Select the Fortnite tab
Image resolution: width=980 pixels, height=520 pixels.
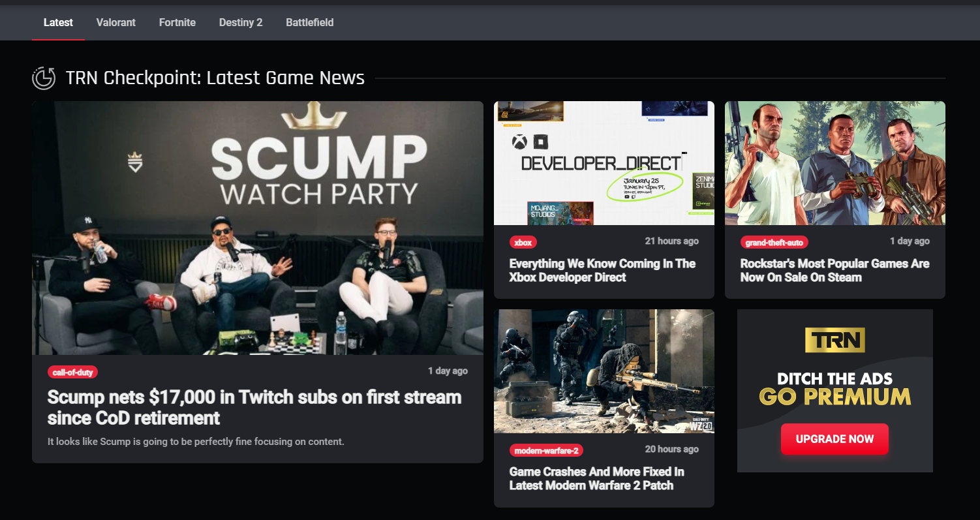point(177,22)
